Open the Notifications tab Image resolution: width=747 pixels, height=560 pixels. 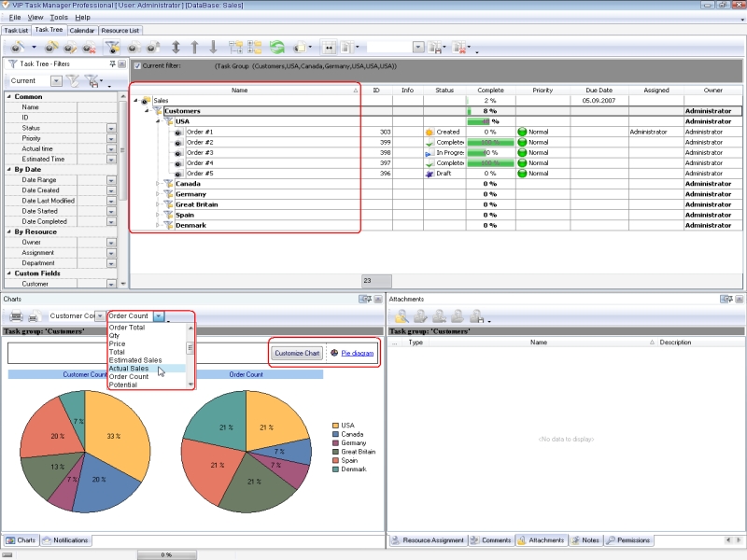(x=65, y=540)
